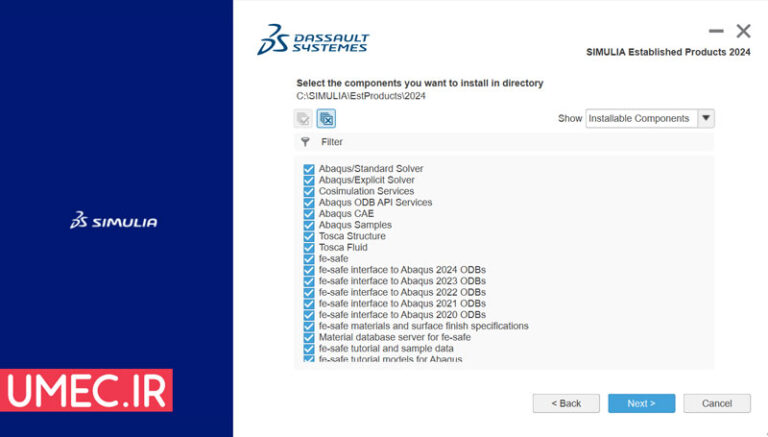Click the Installable Components combo box
The image size is (768, 437).
(x=640, y=118)
